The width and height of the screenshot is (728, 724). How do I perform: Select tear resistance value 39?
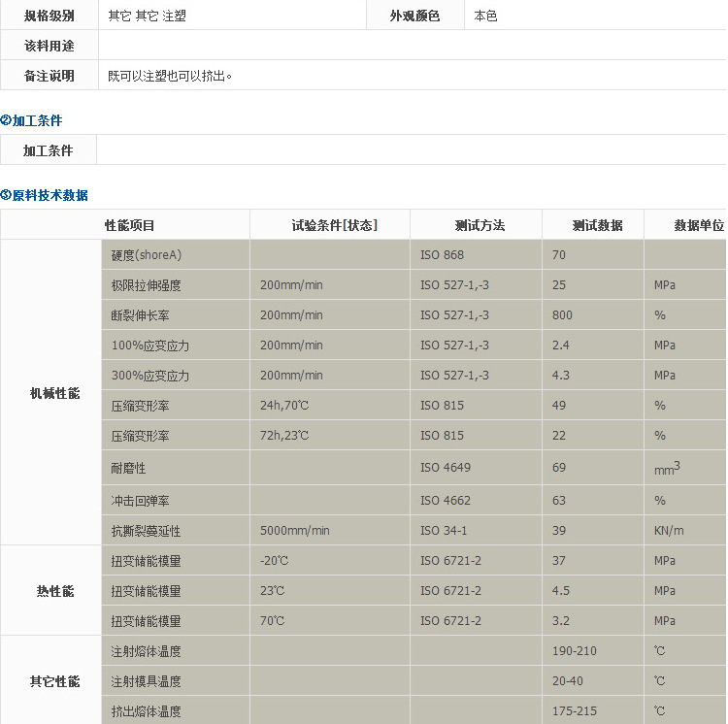tap(559, 531)
